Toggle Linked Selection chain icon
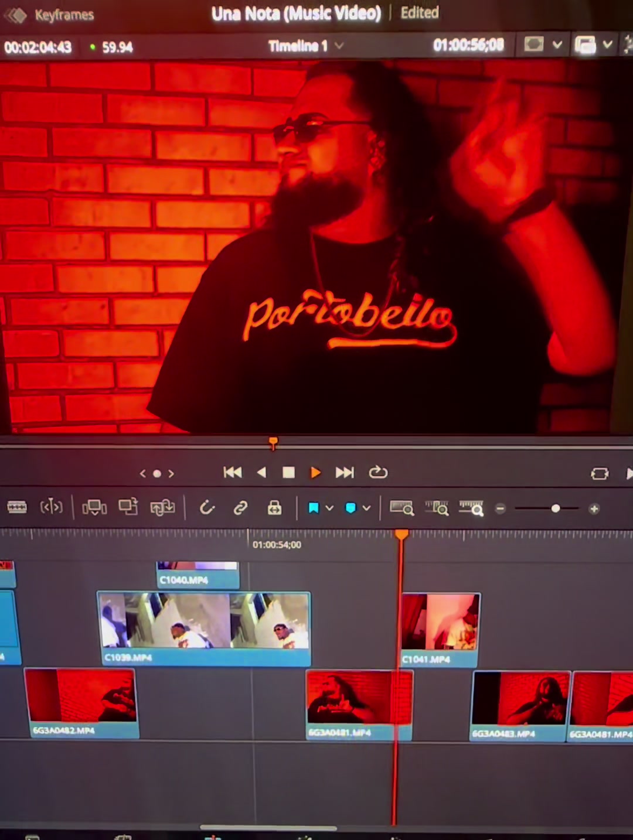The image size is (633, 840). (x=240, y=507)
